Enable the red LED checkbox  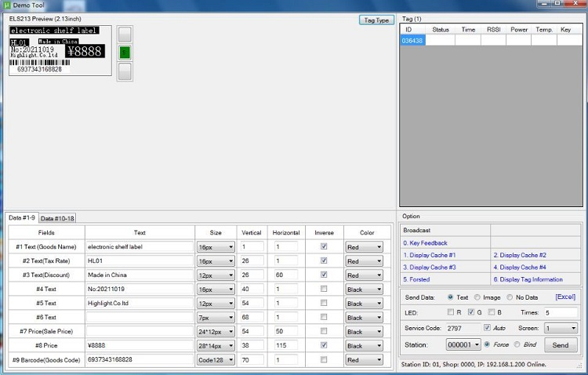tap(450, 312)
